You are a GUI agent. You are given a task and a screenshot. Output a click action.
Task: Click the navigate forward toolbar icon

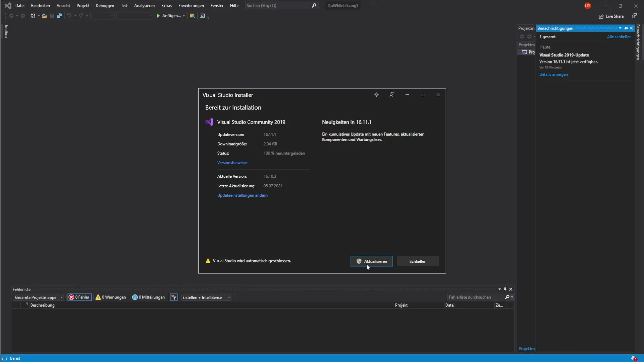click(23, 16)
